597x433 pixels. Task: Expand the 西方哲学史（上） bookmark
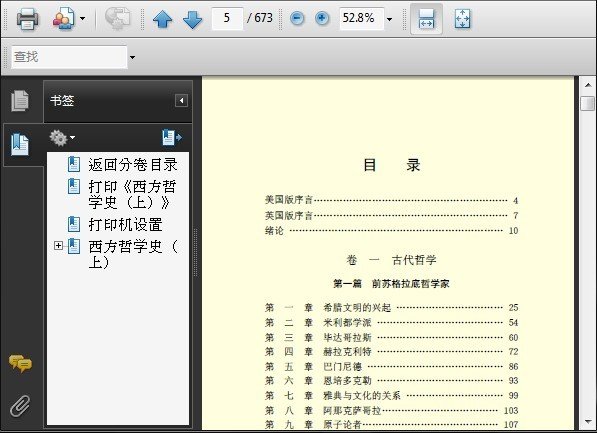point(58,246)
